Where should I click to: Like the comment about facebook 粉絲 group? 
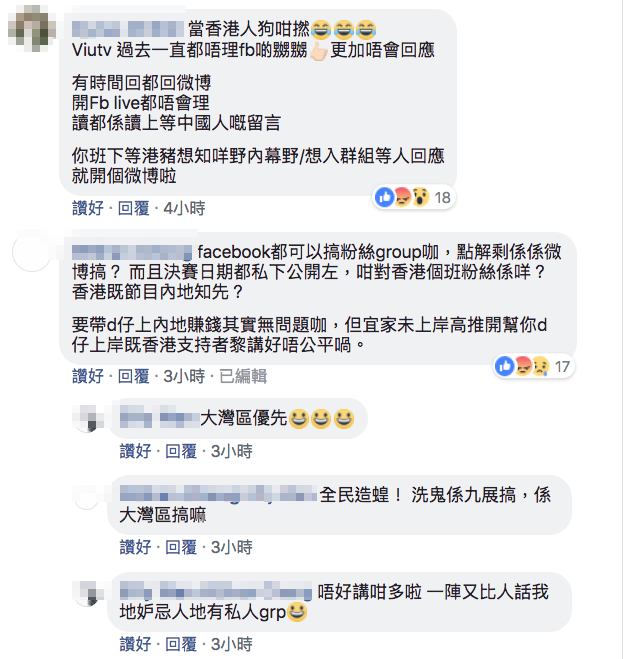click(88, 376)
